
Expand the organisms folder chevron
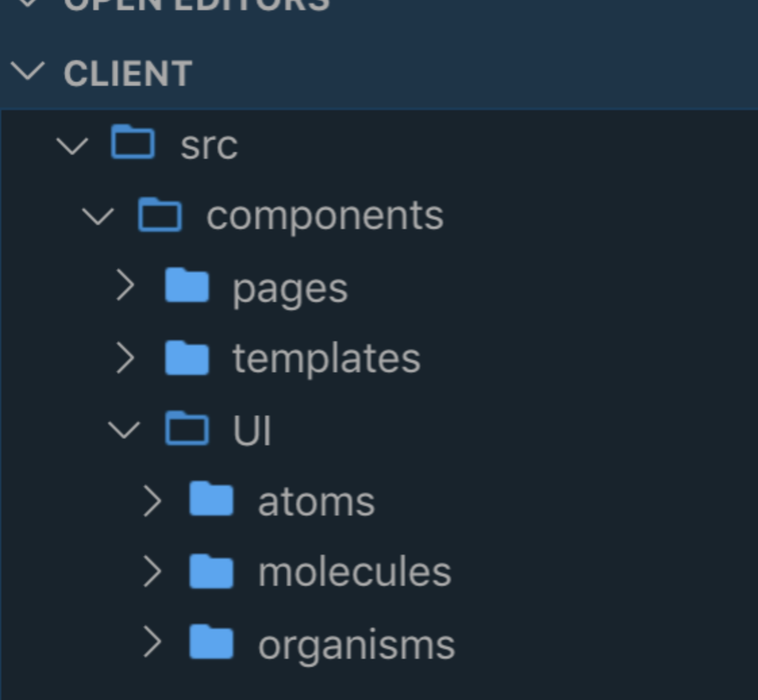tap(152, 642)
